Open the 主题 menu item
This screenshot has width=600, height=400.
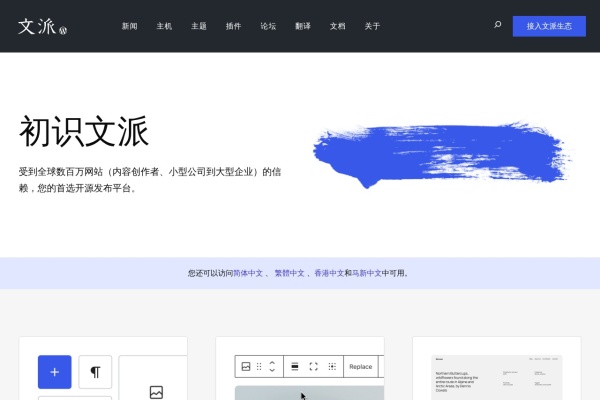pos(199,26)
